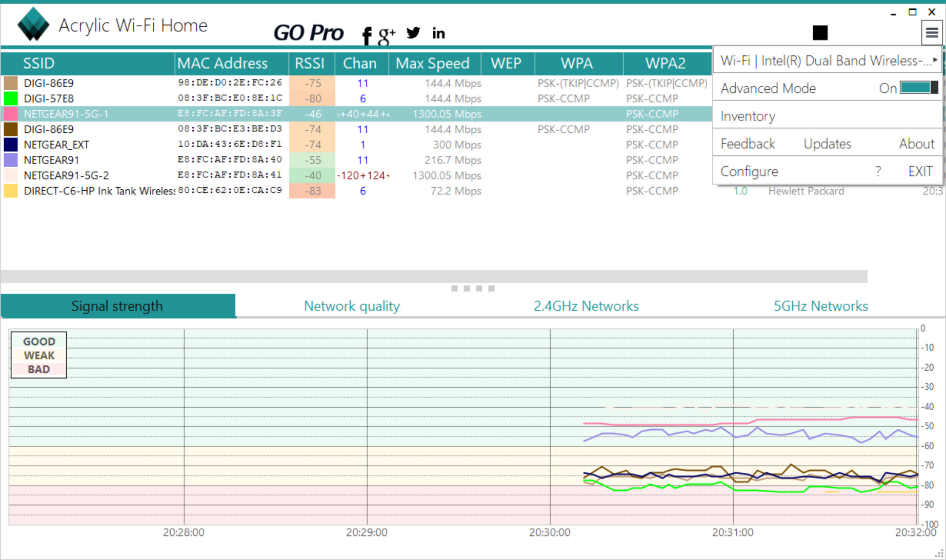This screenshot has width=946, height=560.
Task: Click the GO Pro upgrade link
Action: (308, 33)
